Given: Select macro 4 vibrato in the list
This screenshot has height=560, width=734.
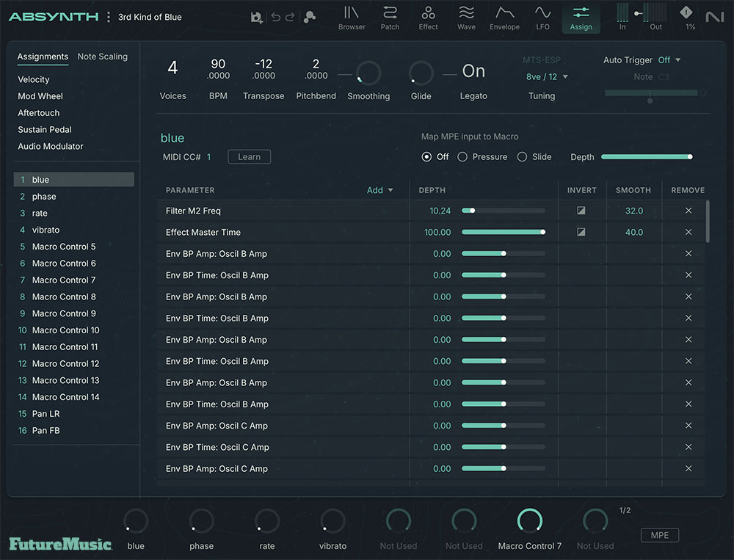Looking at the screenshot, I should click(74, 230).
